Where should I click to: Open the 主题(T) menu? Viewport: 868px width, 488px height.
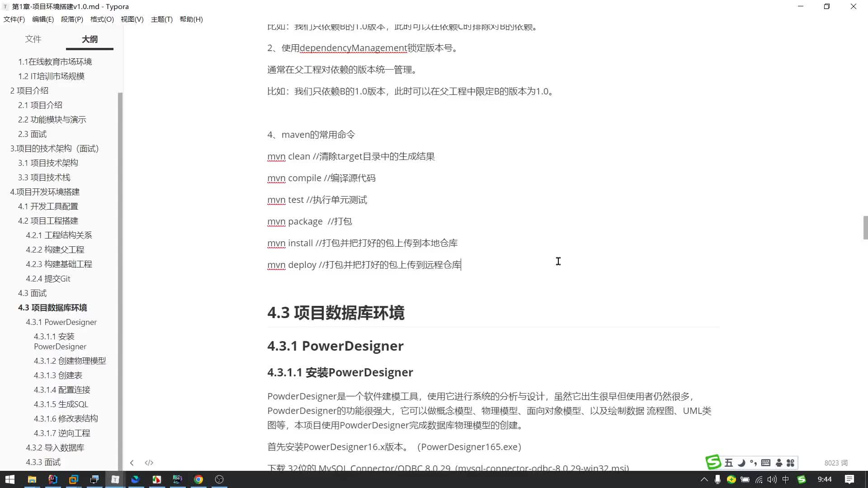pyautogui.click(x=162, y=19)
